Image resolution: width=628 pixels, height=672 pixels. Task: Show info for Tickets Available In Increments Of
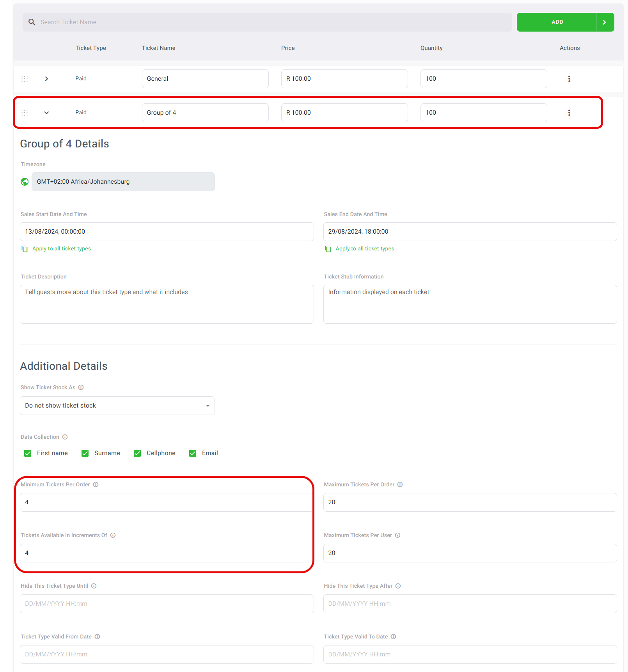tap(113, 535)
